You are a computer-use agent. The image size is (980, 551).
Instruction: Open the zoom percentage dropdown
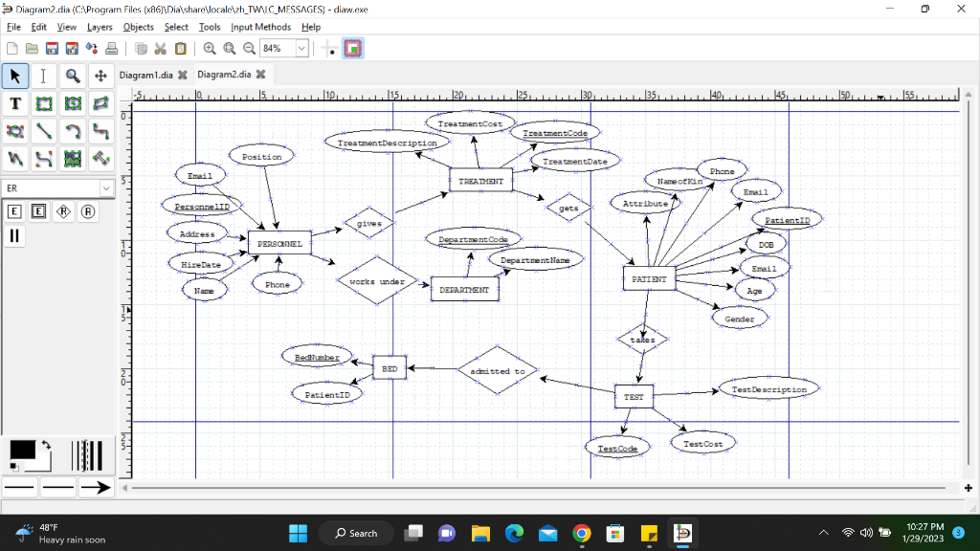coord(302,48)
